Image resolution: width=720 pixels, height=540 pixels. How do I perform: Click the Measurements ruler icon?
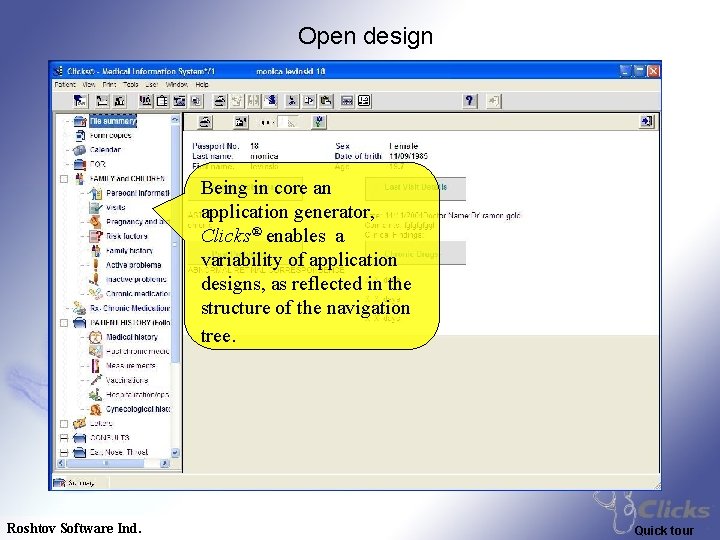[x=96, y=366]
